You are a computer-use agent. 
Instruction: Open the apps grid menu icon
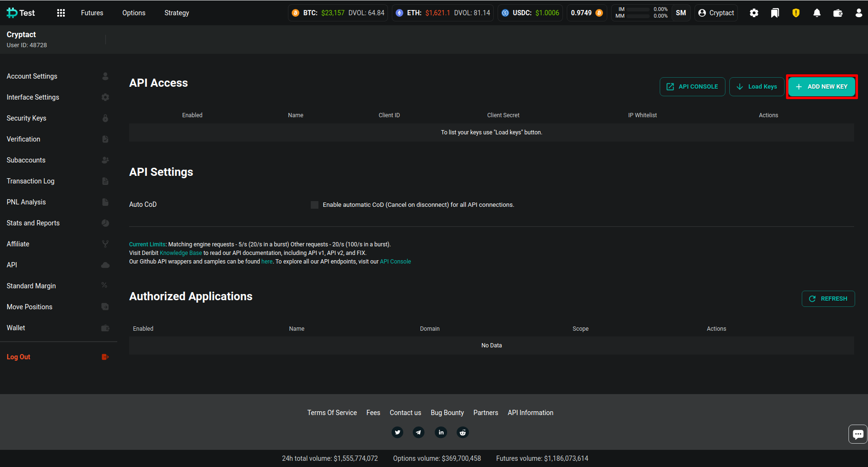61,13
